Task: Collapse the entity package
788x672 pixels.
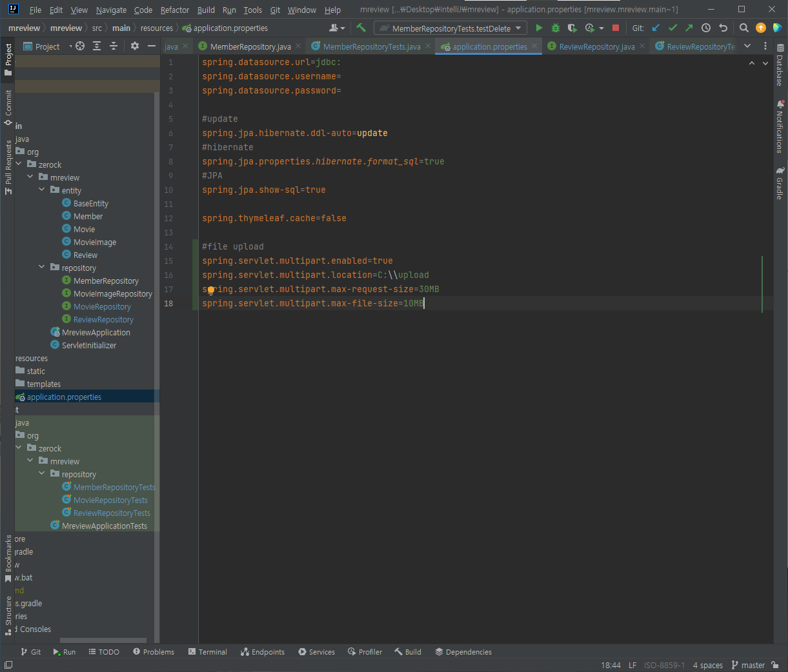Action: [x=42, y=190]
